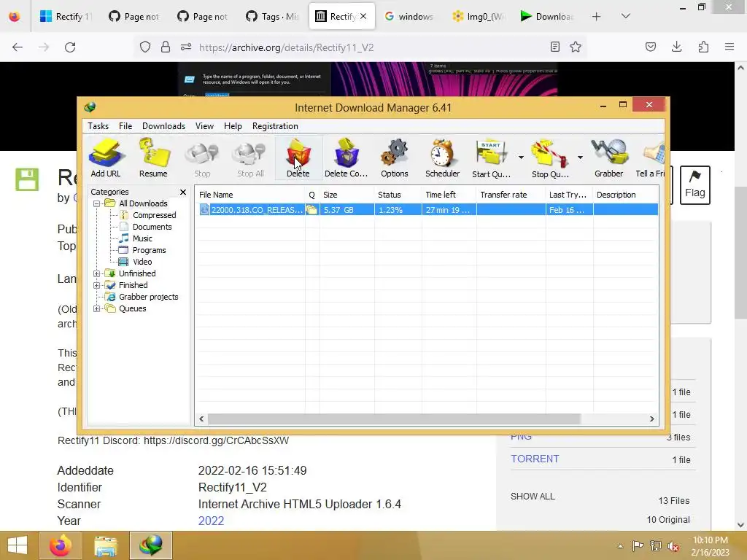747x560 pixels.
Task: Click the Tell a Friend icon
Action: pos(651,157)
